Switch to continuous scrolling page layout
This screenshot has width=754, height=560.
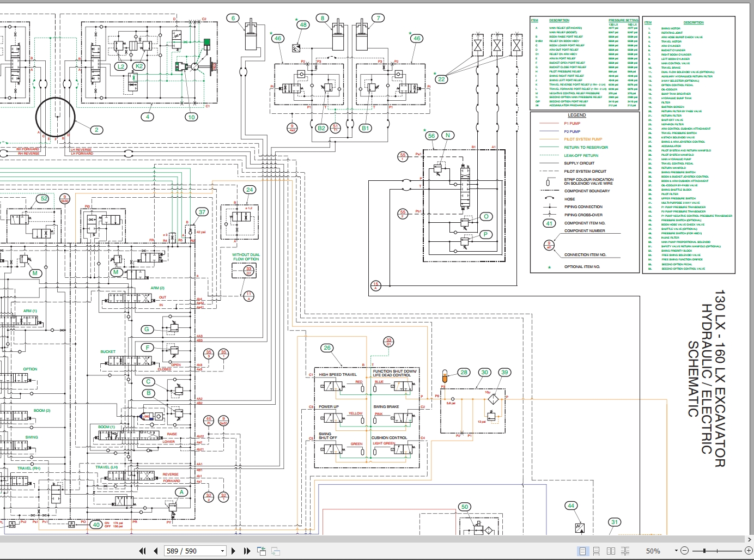(596, 551)
